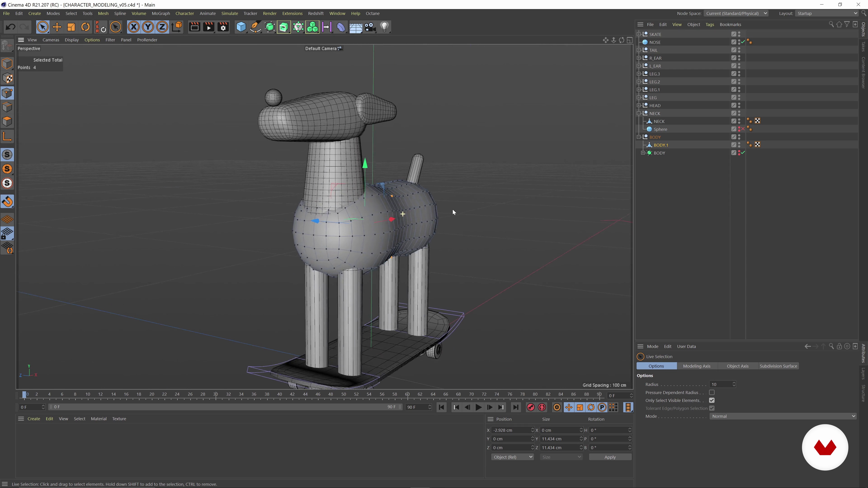
Task: Play timeline forwards
Action: (x=478, y=407)
